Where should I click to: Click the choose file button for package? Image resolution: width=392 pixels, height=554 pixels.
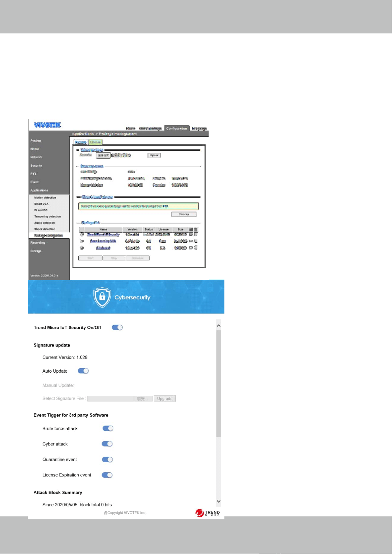pyautogui.click(x=103, y=155)
